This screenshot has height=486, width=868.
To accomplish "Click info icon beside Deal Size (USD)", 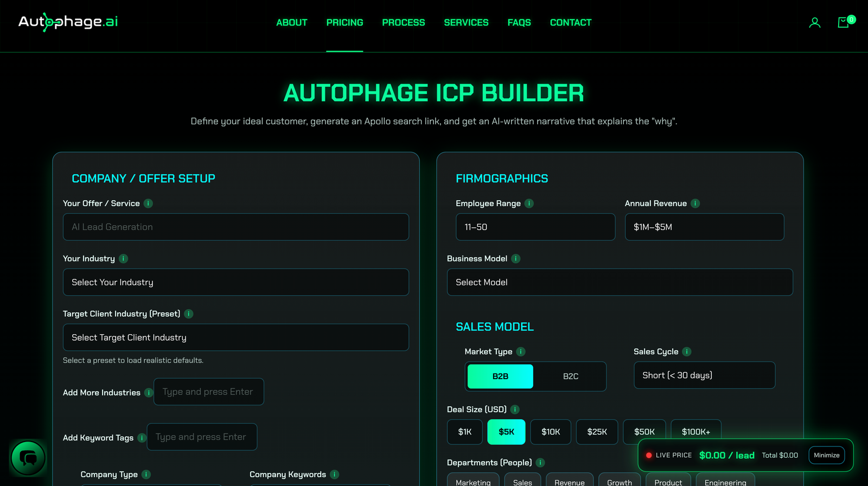I will 515,410.
